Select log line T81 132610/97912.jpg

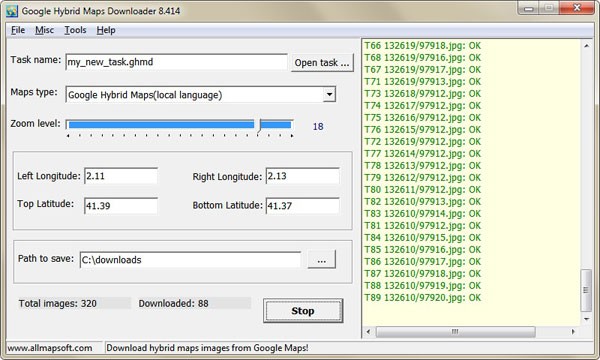click(x=422, y=225)
